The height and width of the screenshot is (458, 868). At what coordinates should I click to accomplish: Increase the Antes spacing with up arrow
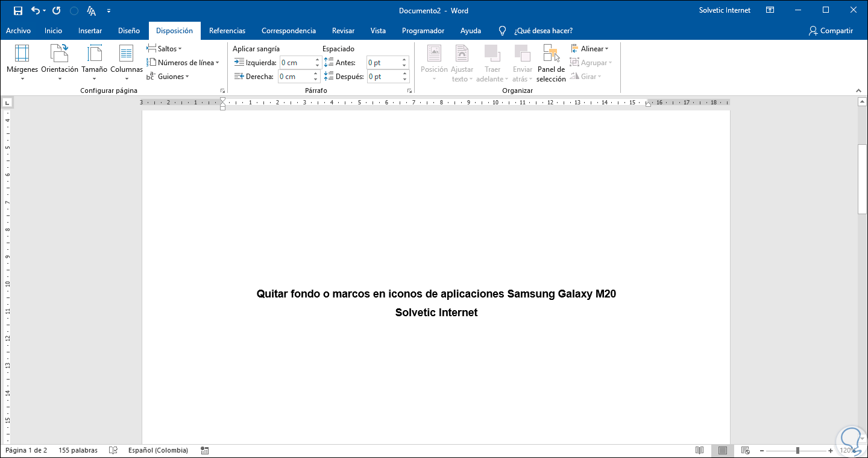pyautogui.click(x=405, y=60)
